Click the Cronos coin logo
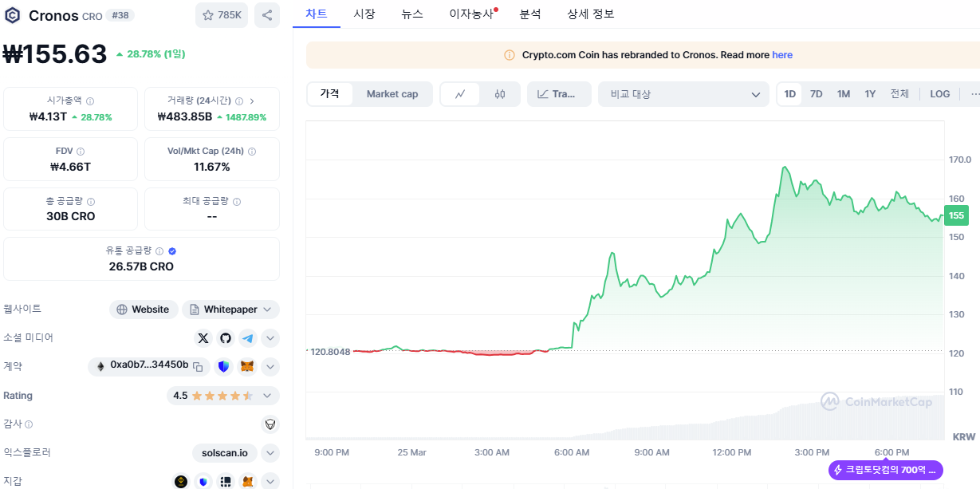980x489 pixels. pyautogui.click(x=13, y=15)
